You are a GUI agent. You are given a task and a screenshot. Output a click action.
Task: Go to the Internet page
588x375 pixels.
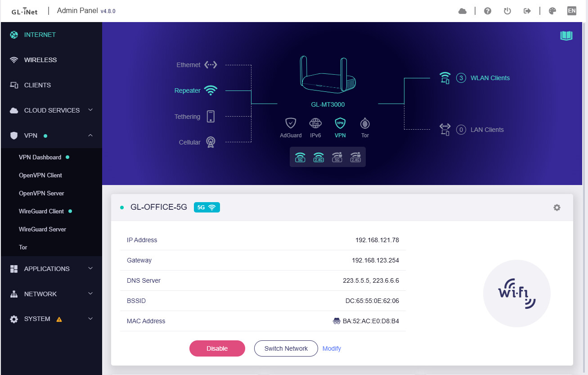click(51, 35)
